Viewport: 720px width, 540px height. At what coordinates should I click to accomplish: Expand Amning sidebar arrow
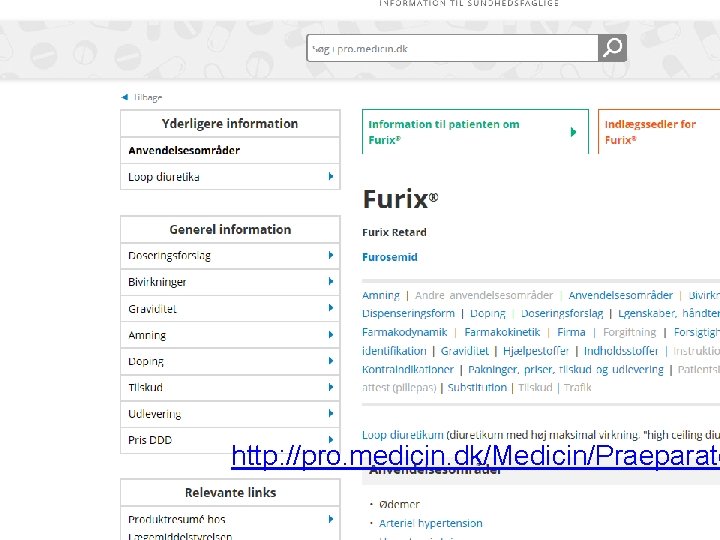point(331,335)
